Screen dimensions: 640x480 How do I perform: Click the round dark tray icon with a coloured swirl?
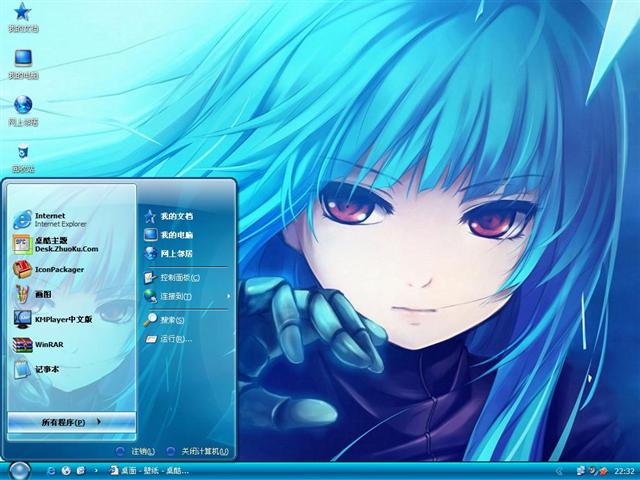(x=592, y=471)
